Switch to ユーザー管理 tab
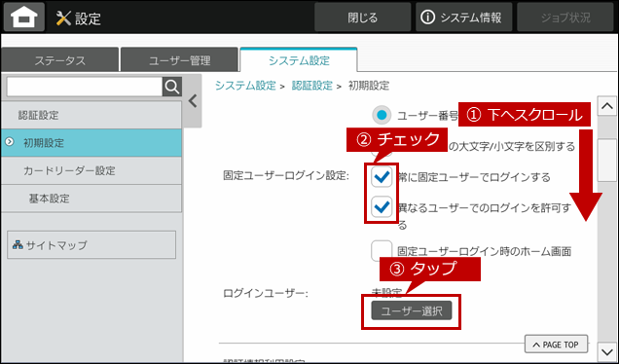Image resolution: width=619 pixels, height=364 pixels. coord(180,60)
